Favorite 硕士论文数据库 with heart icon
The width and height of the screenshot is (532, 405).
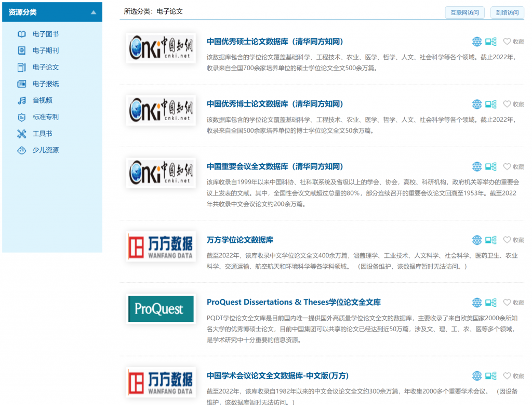click(507, 42)
